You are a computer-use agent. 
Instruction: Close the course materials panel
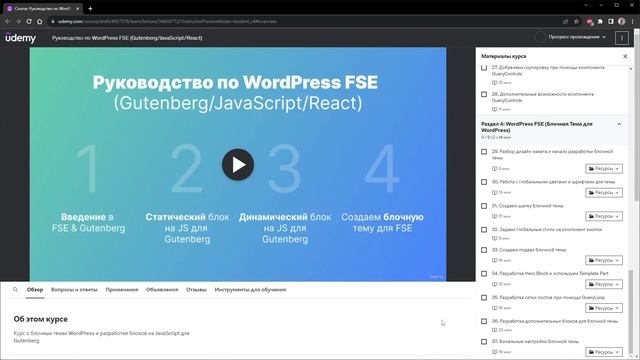pos(625,56)
